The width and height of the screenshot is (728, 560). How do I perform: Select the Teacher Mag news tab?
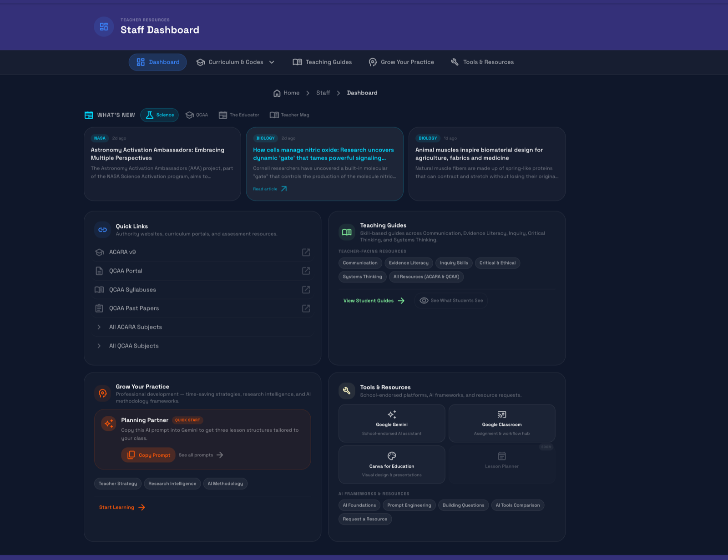(x=289, y=115)
